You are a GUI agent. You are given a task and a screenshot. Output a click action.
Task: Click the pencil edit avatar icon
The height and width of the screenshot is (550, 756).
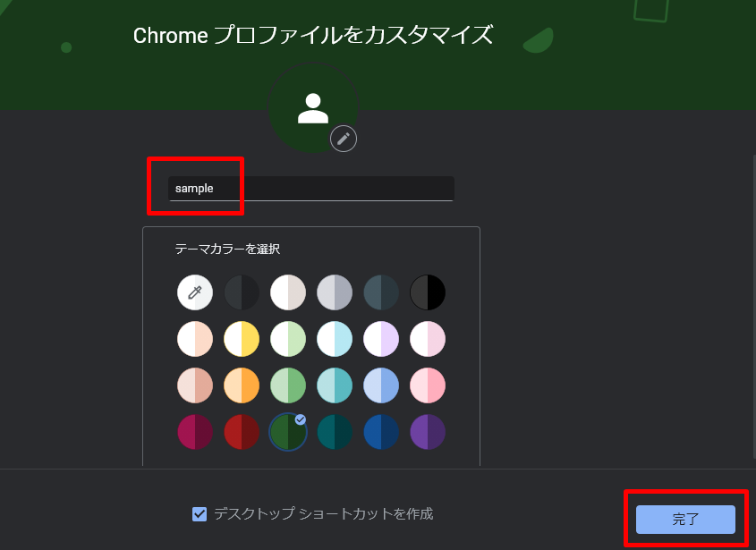(x=344, y=139)
